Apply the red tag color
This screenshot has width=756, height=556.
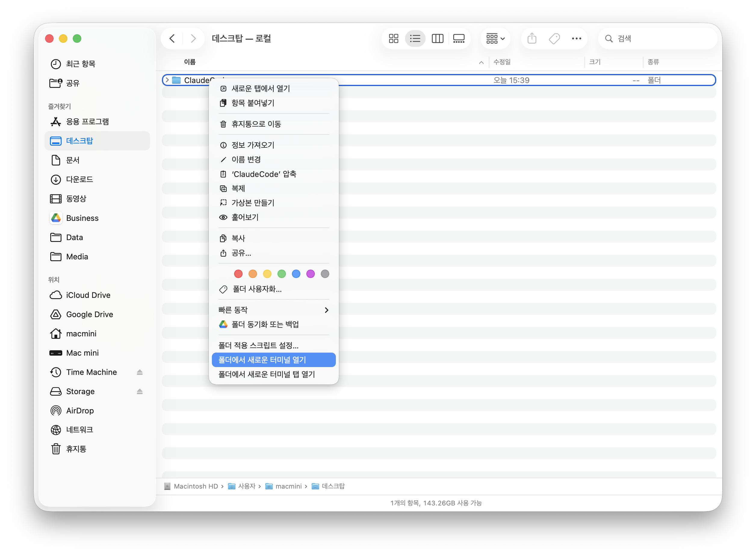tap(238, 274)
